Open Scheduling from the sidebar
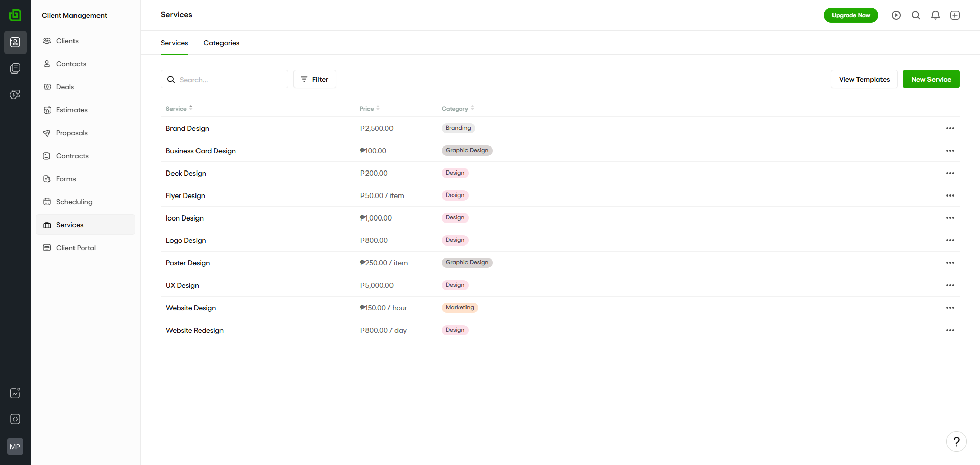Viewport: 980px width, 465px height. [x=74, y=202]
